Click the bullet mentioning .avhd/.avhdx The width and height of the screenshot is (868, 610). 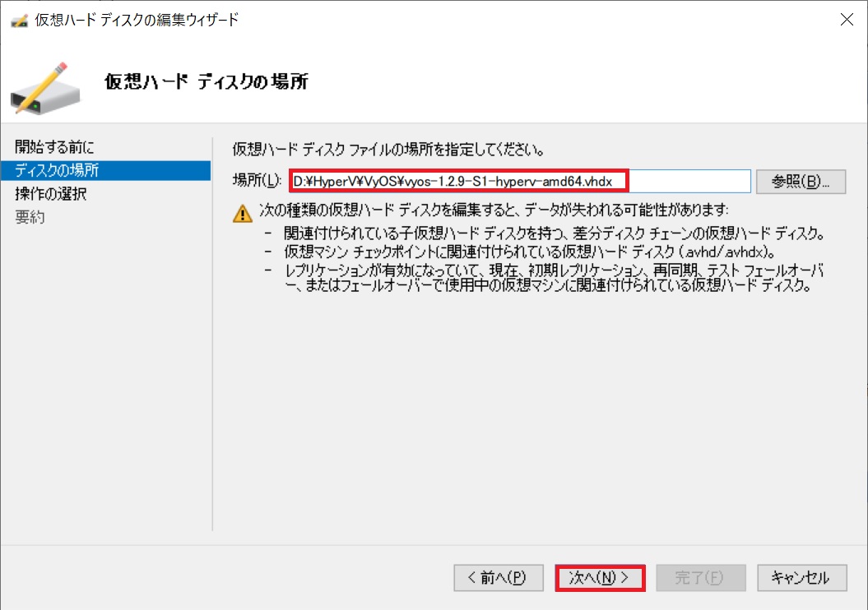tap(530, 252)
